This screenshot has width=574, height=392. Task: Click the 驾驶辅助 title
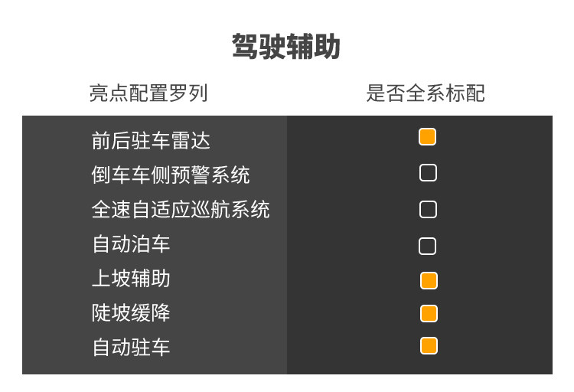[x=286, y=47]
